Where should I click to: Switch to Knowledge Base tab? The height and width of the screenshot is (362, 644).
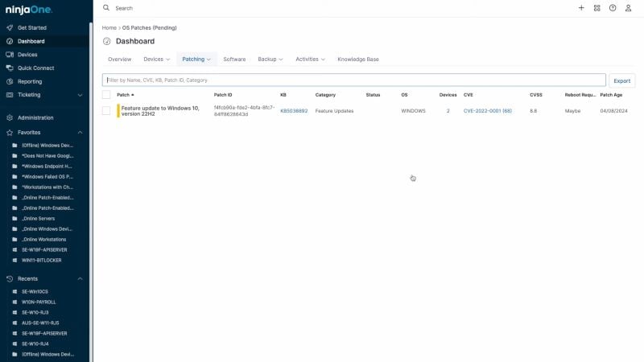(x=358, y=59)
